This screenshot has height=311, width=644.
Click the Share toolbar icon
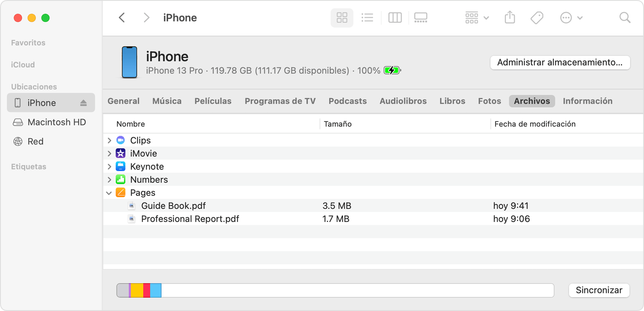coord(510,17)
